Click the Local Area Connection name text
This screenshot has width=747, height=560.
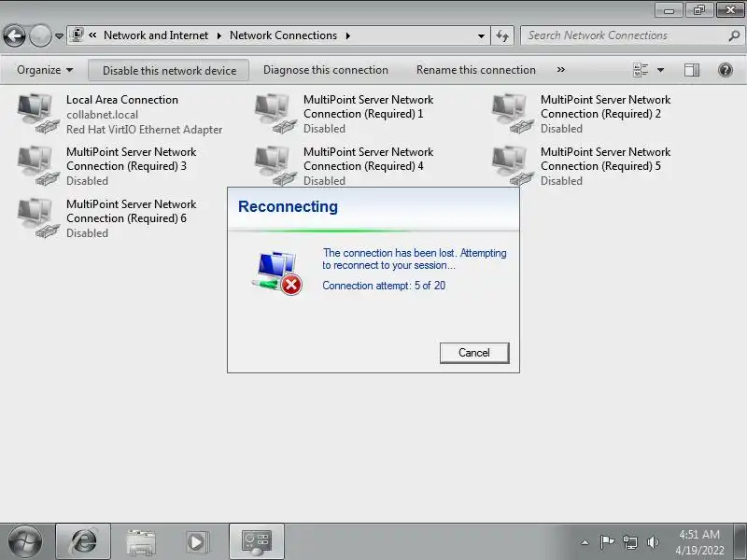(x=122, y=100)
